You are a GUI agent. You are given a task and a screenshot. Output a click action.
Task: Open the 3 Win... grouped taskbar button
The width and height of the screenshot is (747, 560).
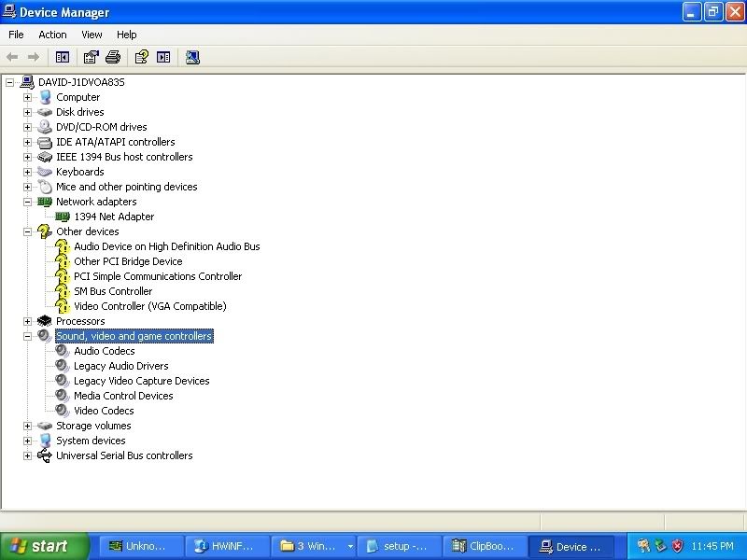coord(313,546)
